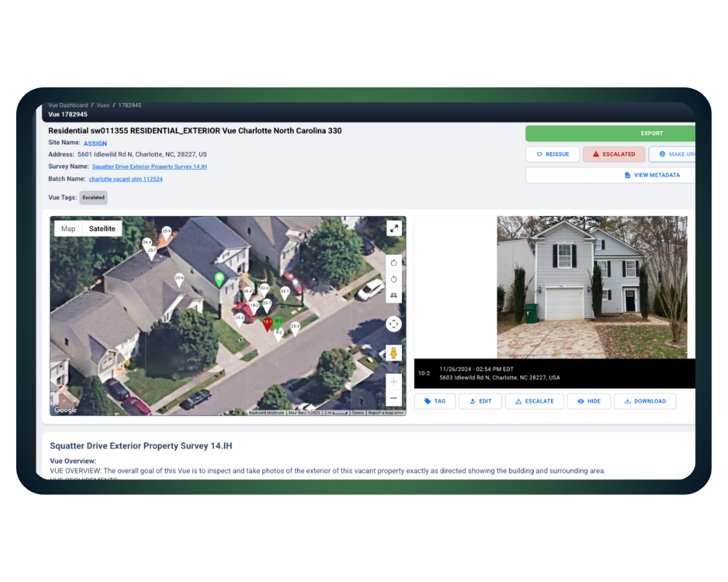Image resolution: width=728 pixels, height=582 pixels.
Task: Open the Google logo on the map
Action: tap(66, 410)
